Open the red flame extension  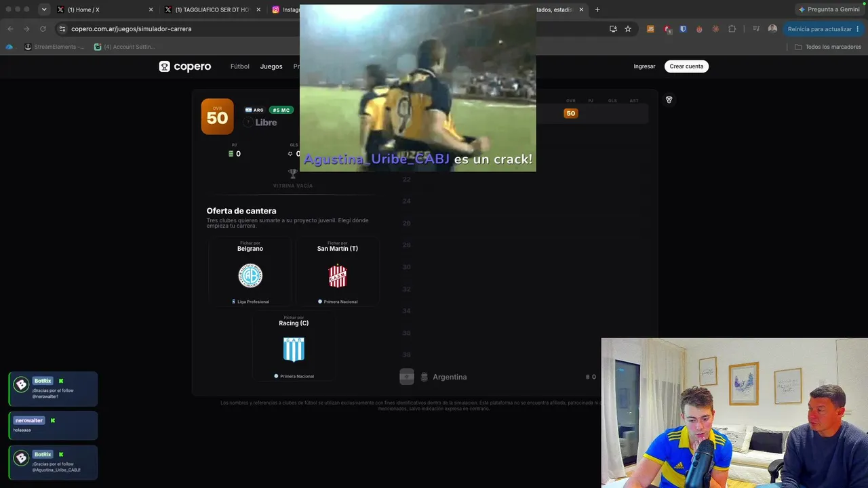coord(699,29)
